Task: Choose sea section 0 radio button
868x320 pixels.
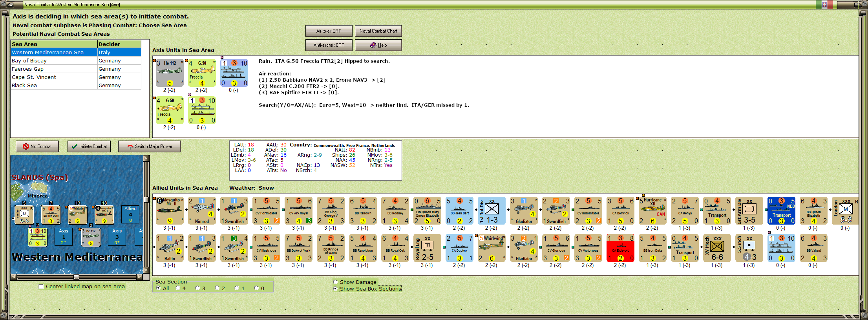Action: tap(256, 288)
